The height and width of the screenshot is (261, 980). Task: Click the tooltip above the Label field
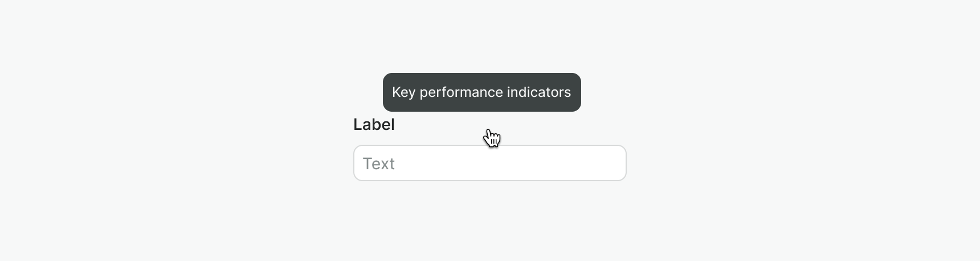click(x=481, y=92)
